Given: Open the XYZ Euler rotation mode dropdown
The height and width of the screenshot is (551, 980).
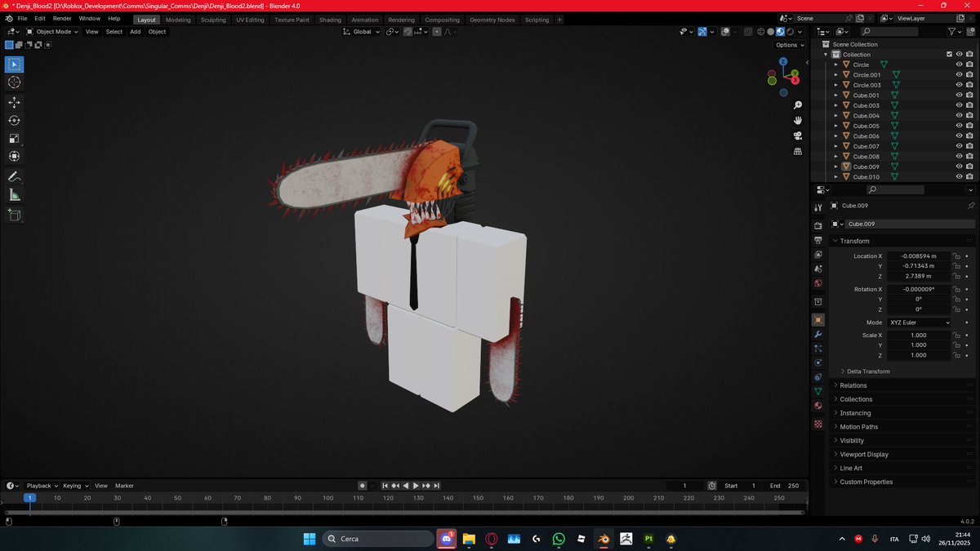Looking at the screenshot, I should (x=920, y=322).
